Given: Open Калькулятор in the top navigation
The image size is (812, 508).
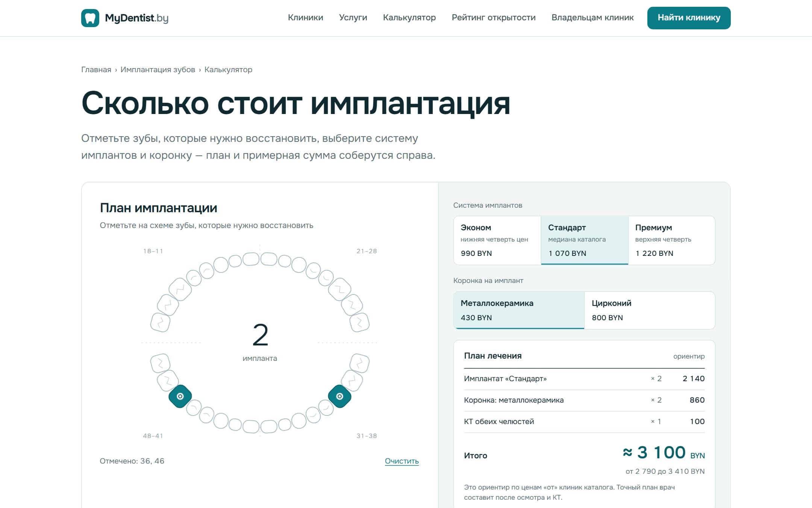Looking at the screenshot, I should [409, 18].
